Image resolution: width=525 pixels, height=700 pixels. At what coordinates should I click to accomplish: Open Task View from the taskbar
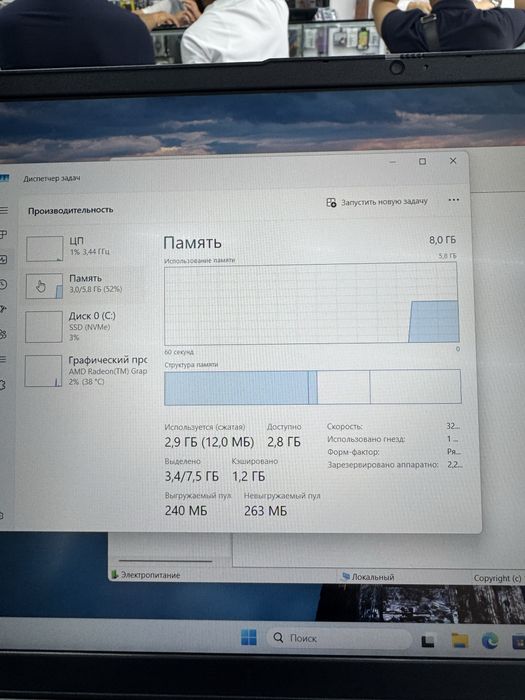[x=428, y=641]
